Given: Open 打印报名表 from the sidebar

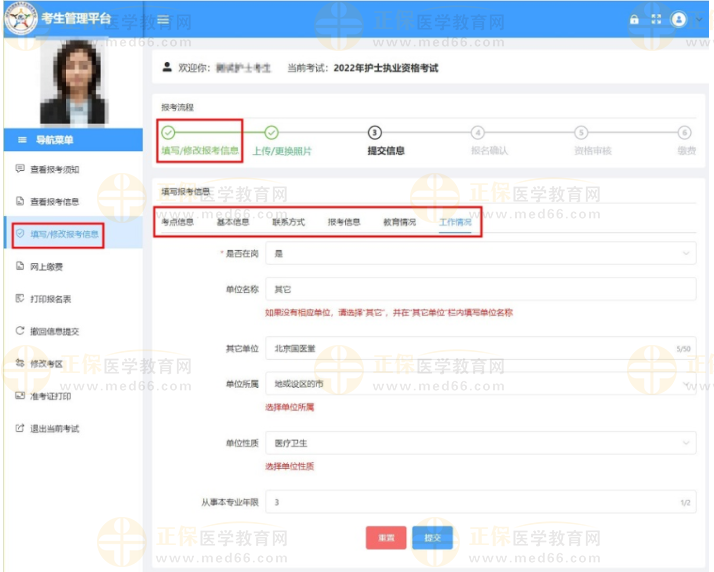Looking at the screenshot, I should pyautogui.click(x=51, y=299).
